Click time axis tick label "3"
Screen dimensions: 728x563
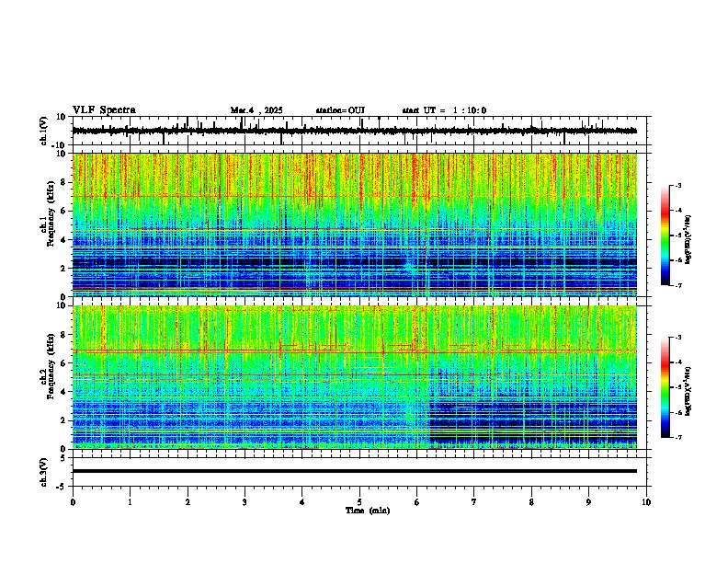[245, 502]
